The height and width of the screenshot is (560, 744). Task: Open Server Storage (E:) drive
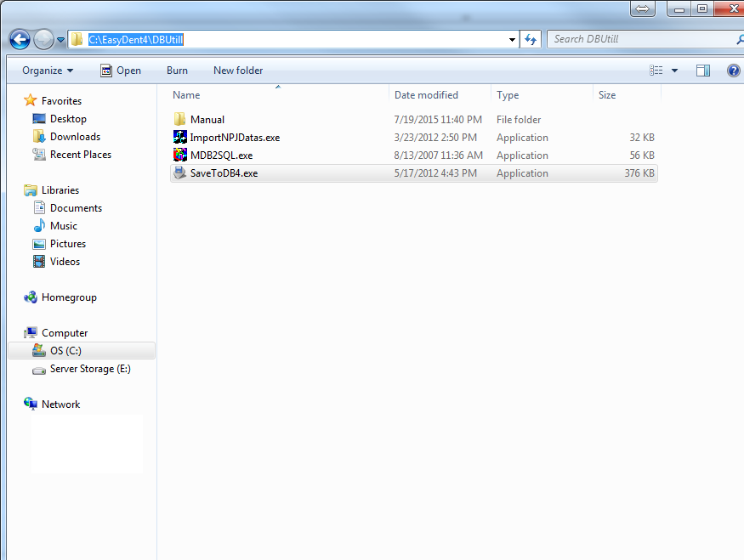click(90, 369)
